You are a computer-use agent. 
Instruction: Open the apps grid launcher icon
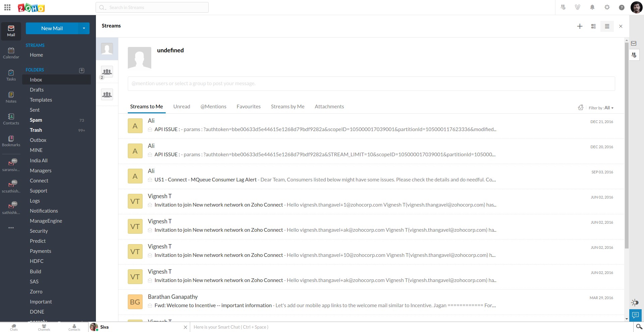point(7,7)
